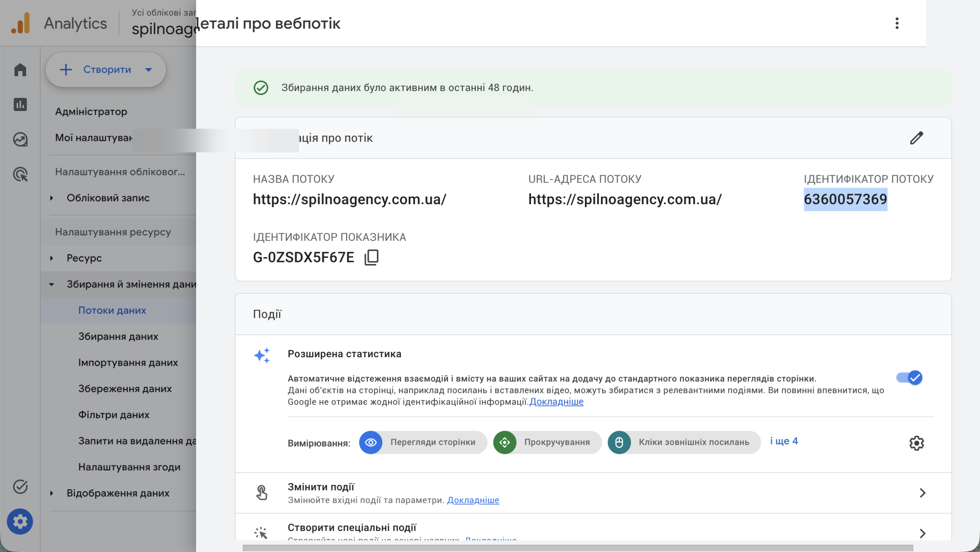Switch to the Мої налаштування tab
The width and height of the screenshot is (980, 552).
94,138
